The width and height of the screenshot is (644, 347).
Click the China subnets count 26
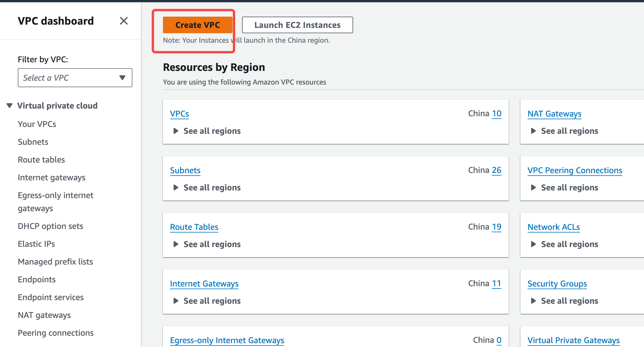point(496,170)
